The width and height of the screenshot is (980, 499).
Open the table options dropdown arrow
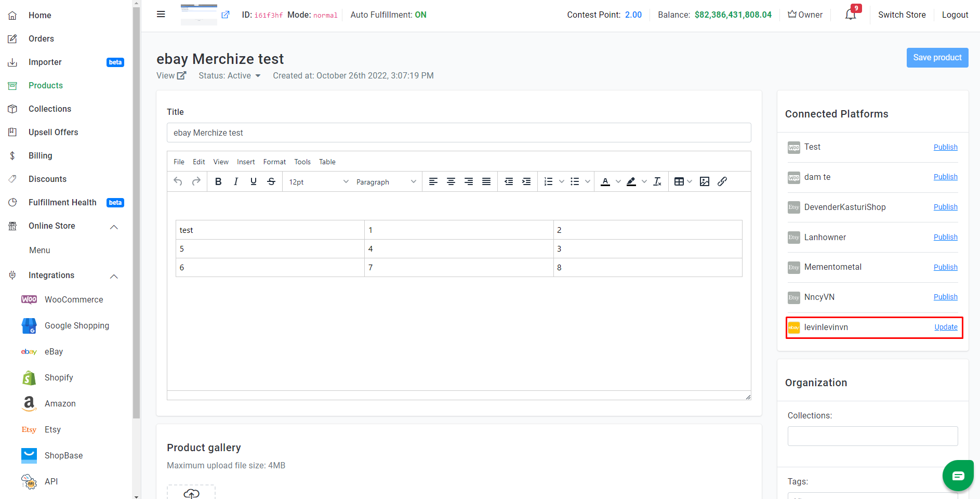tap(690, 181)
